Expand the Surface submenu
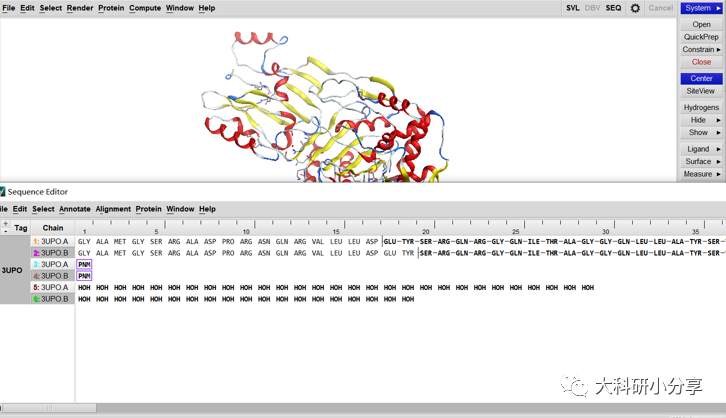This screenshot has height=418, width=726. (701, 162)
